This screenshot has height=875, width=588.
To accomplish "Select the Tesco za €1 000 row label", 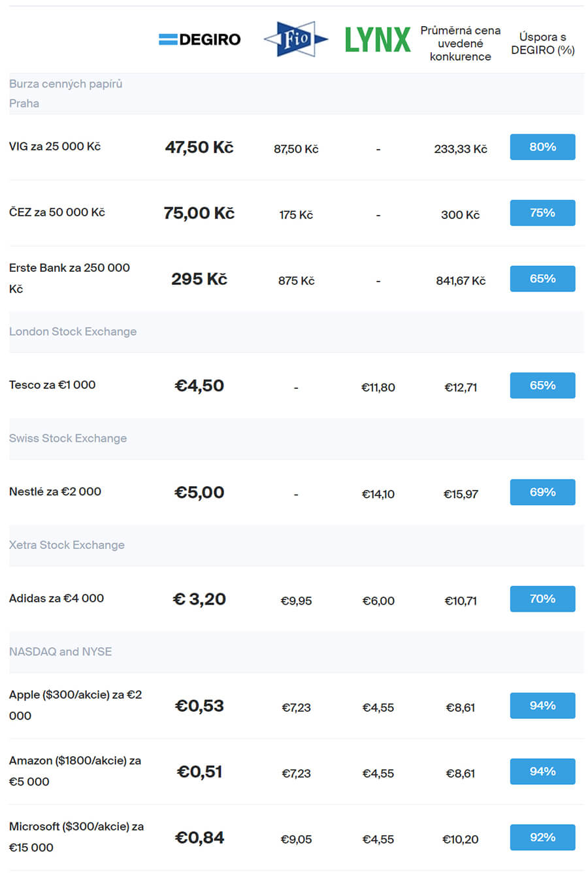I will click(52, 385).
